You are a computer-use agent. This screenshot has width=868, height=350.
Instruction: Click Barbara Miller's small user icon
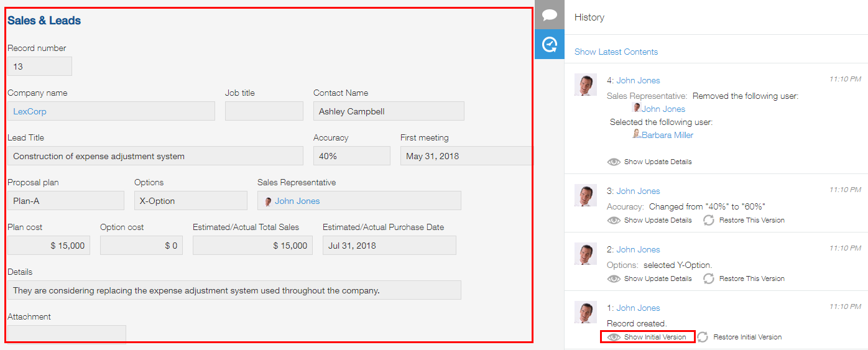(636, 134)
